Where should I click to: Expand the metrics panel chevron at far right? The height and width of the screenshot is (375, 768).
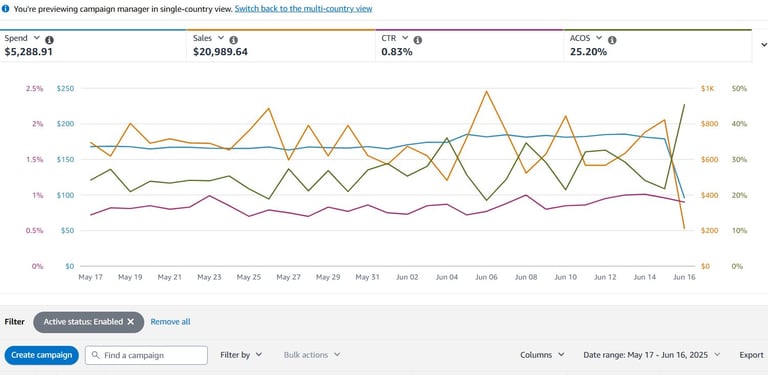pyautogui.click(x=764, y=45)
